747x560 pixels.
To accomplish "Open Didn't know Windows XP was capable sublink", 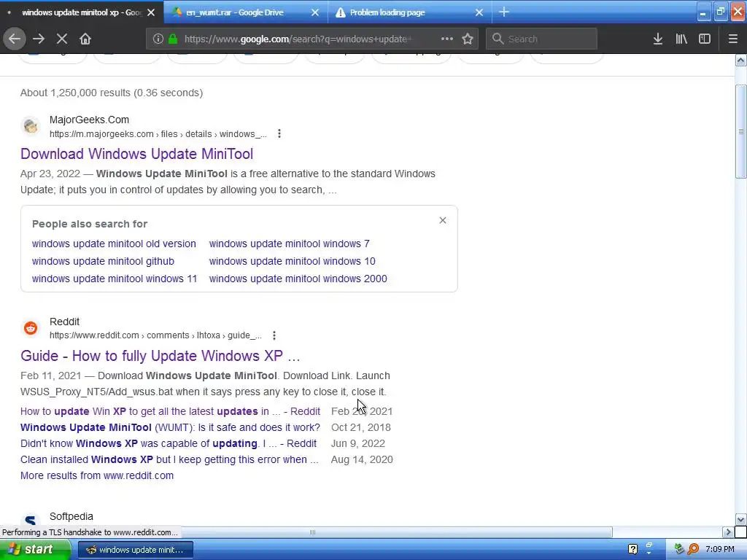I will (169, 444).
